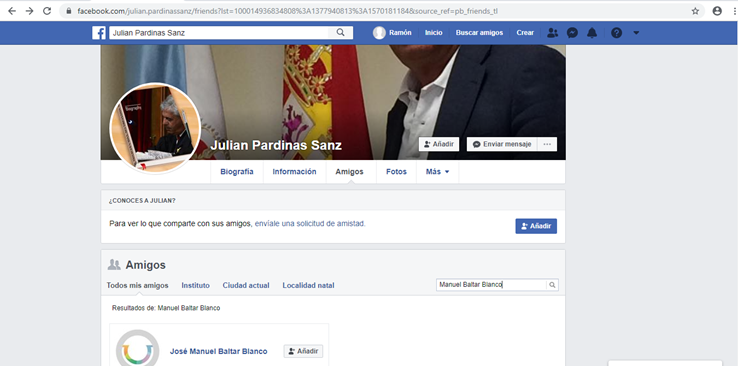Open browser three-dot menu
The image size is (738, 366).
point(735,11)
